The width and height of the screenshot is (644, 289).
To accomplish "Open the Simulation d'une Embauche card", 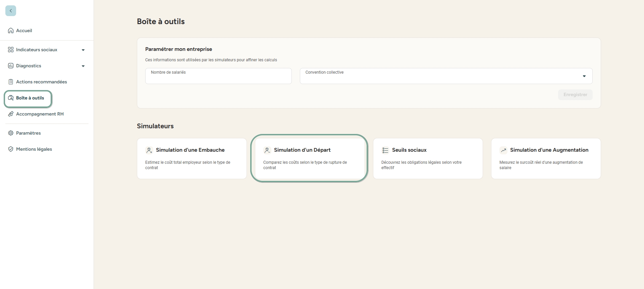I will coord(192,158).
